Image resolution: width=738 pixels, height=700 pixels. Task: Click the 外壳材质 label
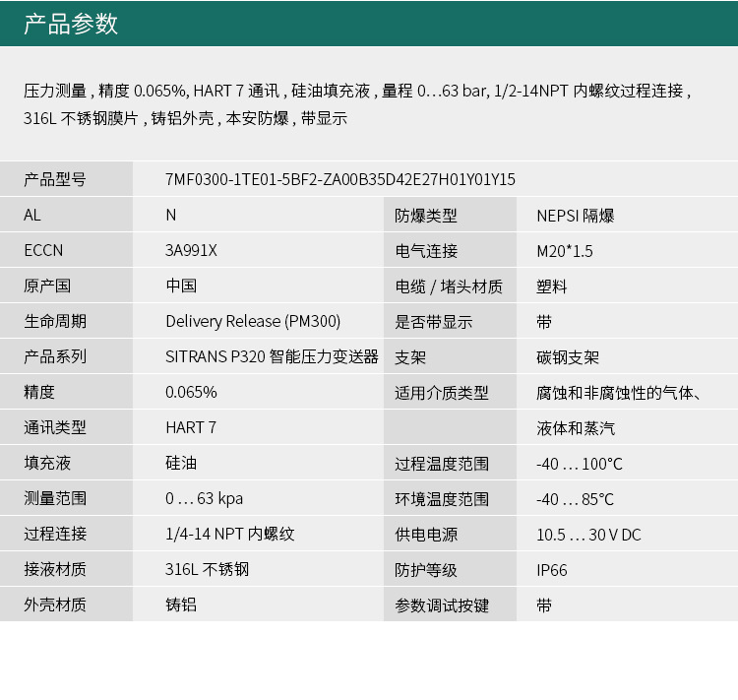(55, 605)
